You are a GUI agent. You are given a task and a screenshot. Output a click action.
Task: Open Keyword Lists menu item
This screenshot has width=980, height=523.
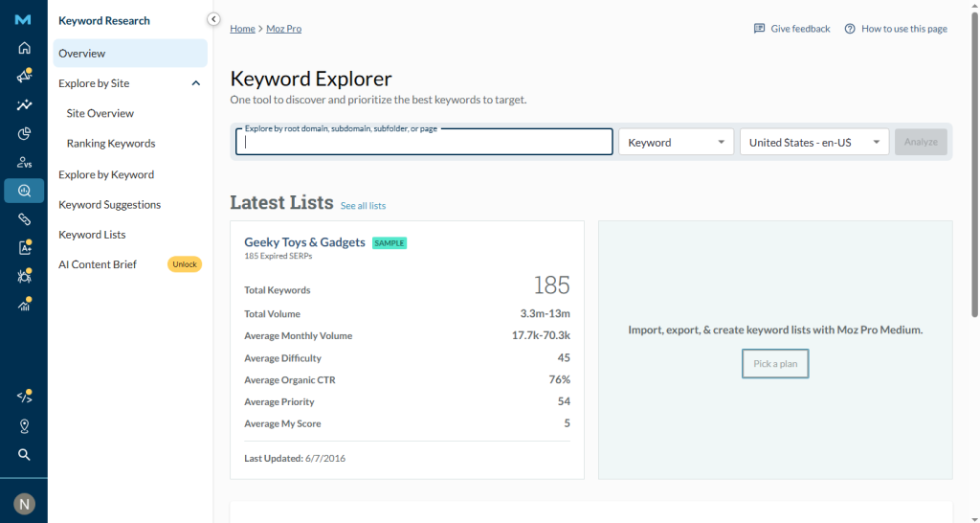pyautogui.click(x=92, y=235)
